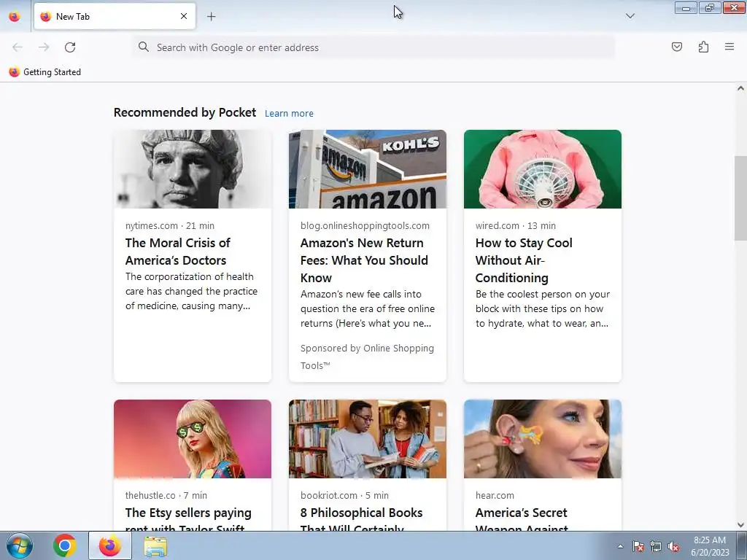This screenshot has width=747, height=560.
Task: Open a new tab with plus button
Action: click(x=211, y=17)
